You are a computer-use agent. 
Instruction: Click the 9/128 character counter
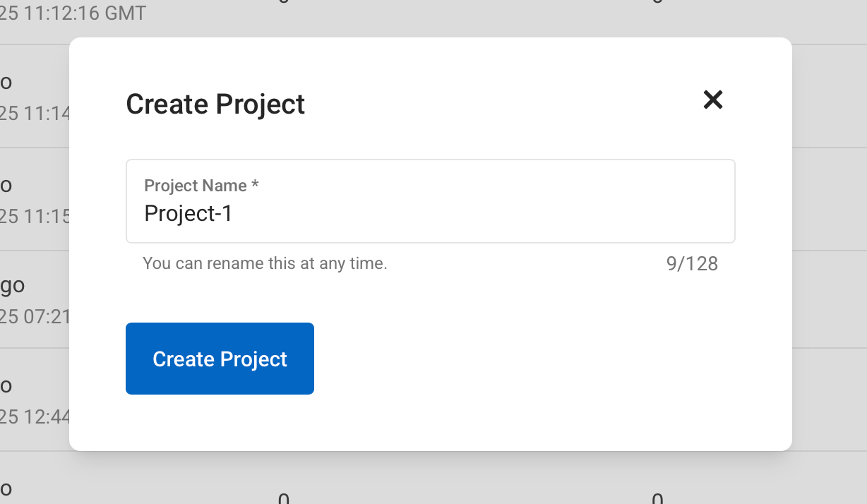pos(691,264)
